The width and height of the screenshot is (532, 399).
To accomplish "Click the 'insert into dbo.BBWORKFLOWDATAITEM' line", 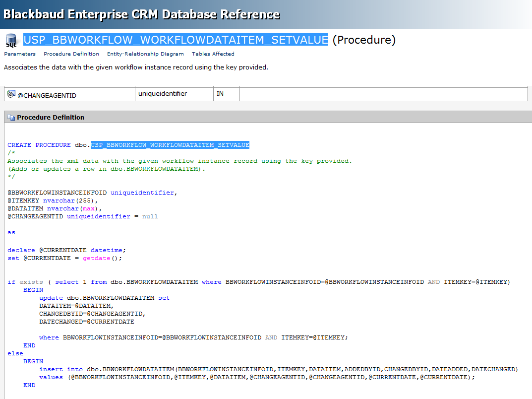I will click(279, 369).
